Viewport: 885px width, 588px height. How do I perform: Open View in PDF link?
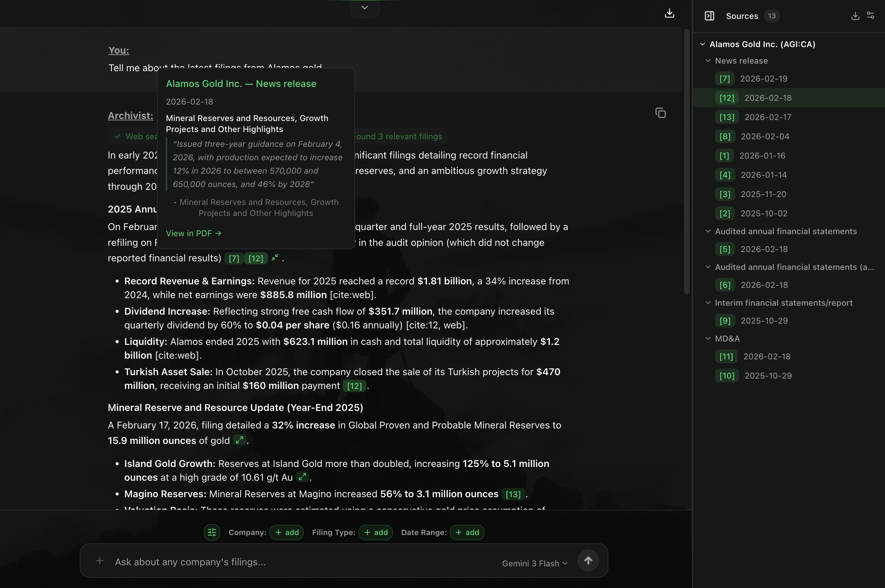[194, 233]
